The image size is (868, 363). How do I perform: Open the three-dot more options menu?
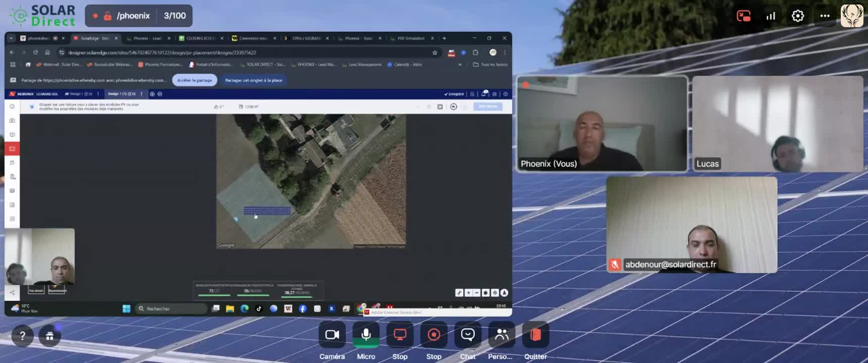pyautogui.click(x=825, y=16)
